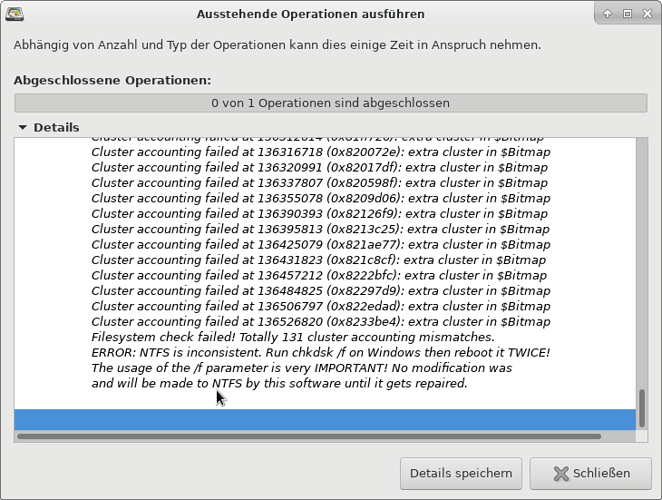Select the cluster line at 136526820
Viewport: 662px width, 500px height.
tap(321, 322)
